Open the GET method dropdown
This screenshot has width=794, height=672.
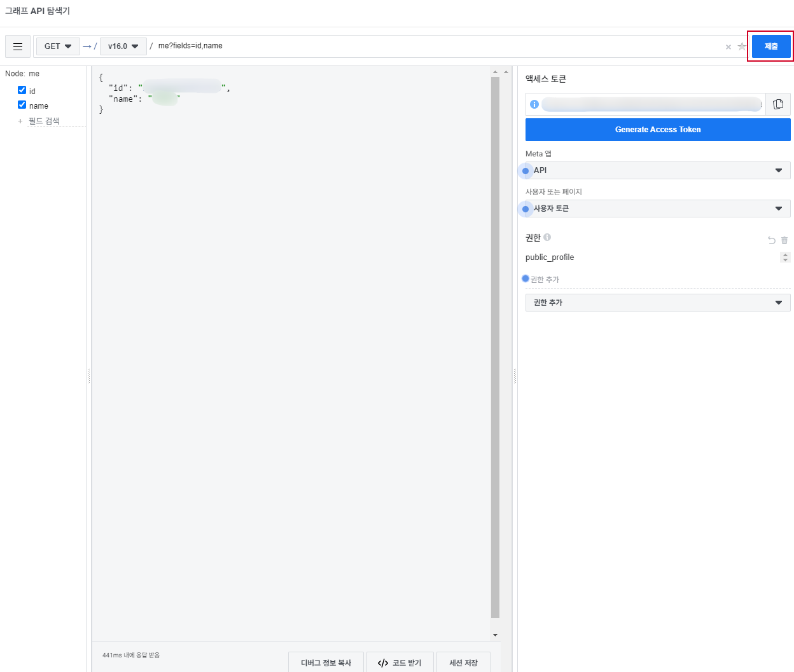(58, 46)
